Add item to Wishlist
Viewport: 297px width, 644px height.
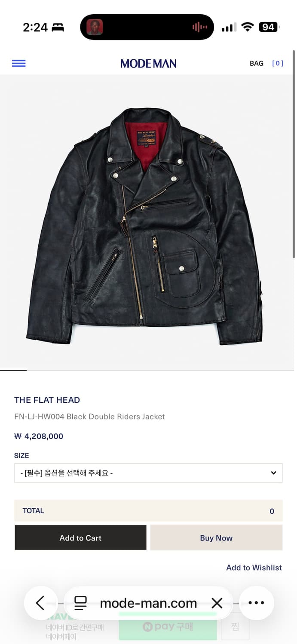(x=254, y=568)
